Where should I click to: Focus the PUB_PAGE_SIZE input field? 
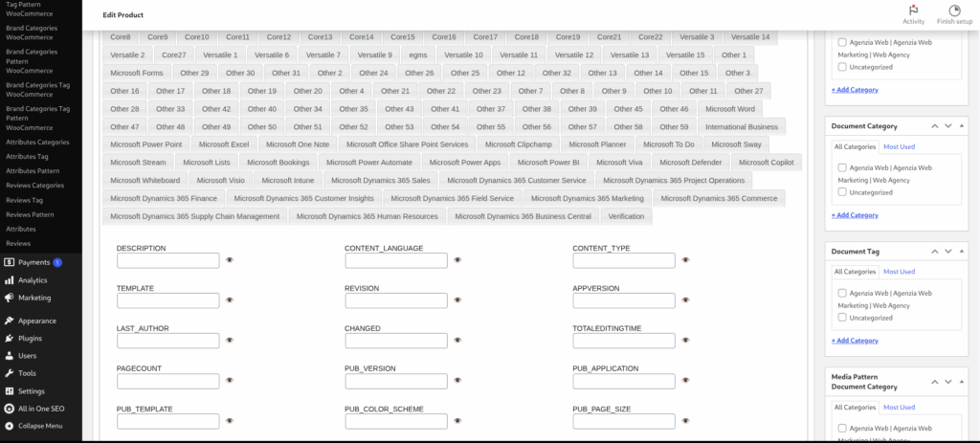(x=624, y=421)
